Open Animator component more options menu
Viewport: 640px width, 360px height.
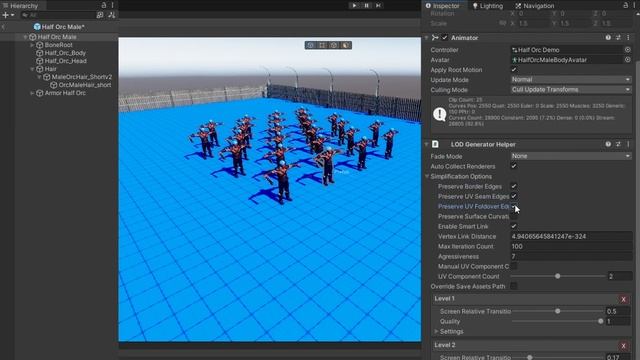(628, 38)
